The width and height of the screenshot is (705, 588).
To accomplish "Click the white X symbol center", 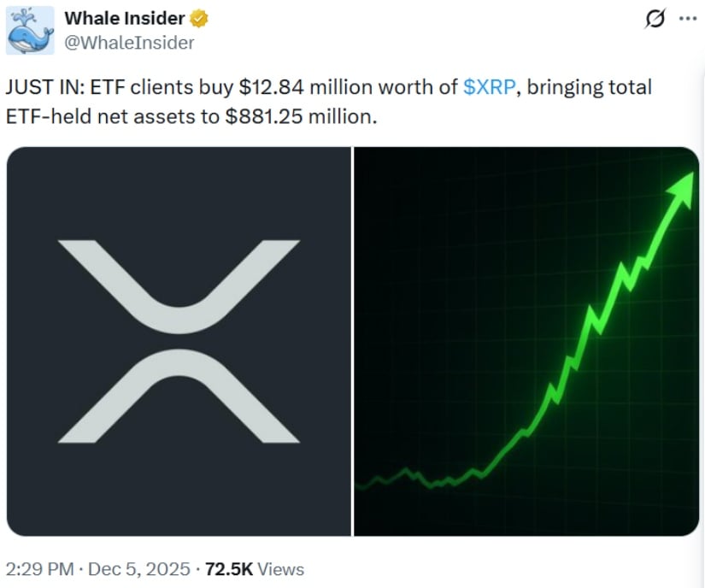I will click(179, 341).
